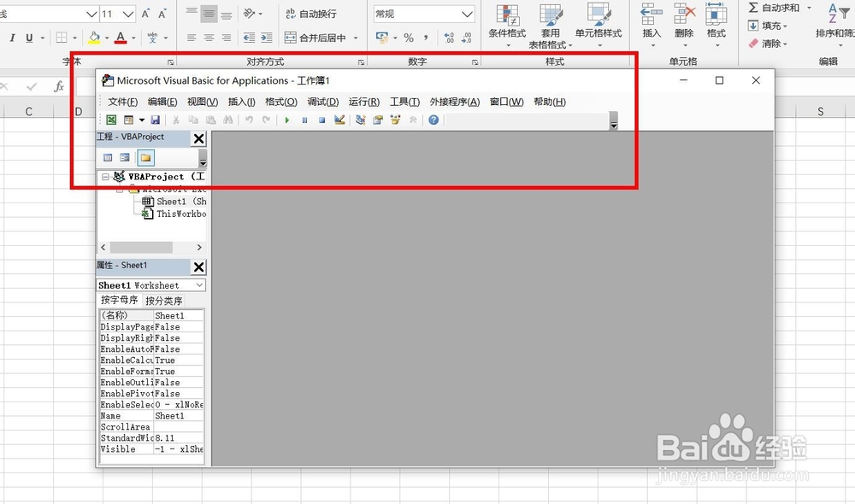The width and height of the screenshot is (855, 504).
Task: Open the 编辑(E) menu in VBA editor
Action: tap(162, 102)
